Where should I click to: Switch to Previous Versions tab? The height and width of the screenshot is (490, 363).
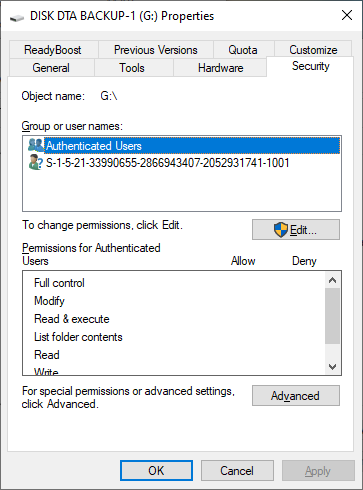click(156, 50)
